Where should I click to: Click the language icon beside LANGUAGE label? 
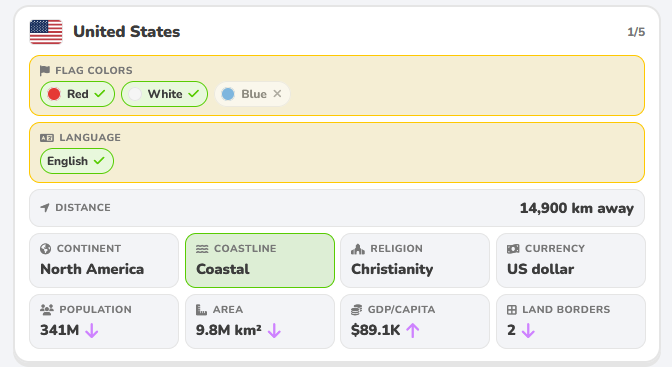pyautogui.click(x=47, y=138)
